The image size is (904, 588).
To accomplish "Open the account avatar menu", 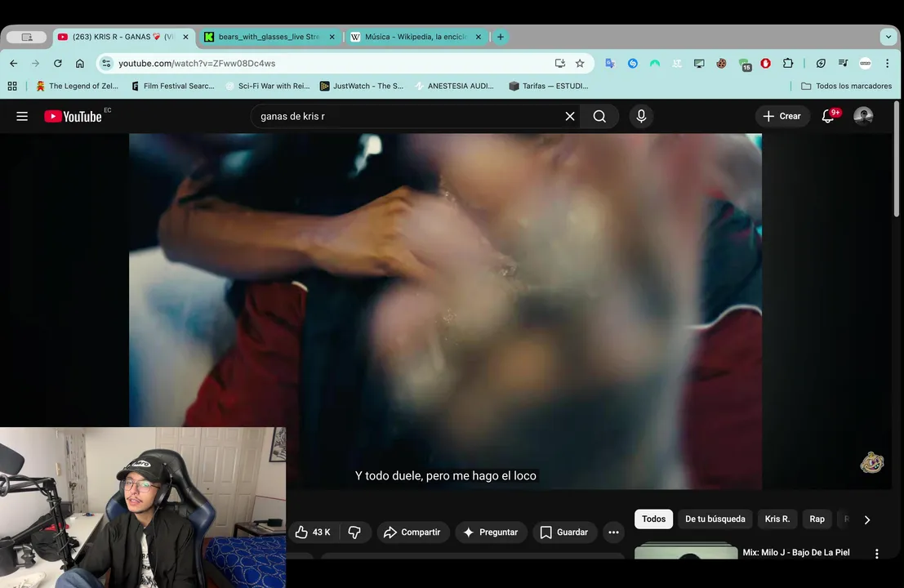I will [x=863, y=116].
